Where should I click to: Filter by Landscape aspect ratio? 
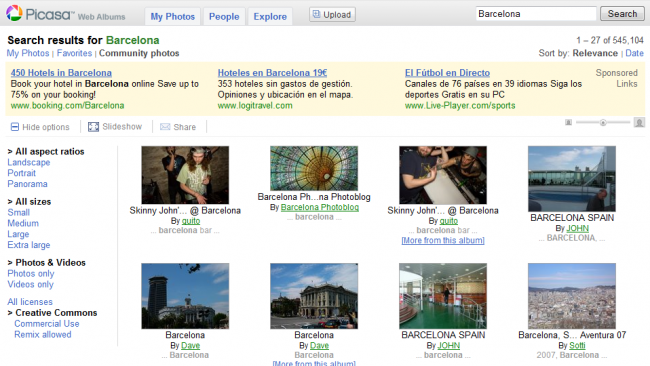[29, 162]
